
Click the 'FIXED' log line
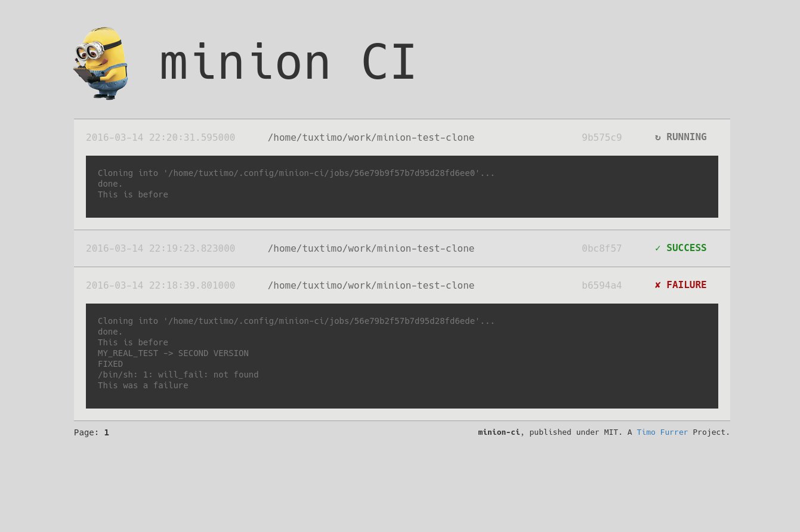pyautogui.click(x=110, y=364)
